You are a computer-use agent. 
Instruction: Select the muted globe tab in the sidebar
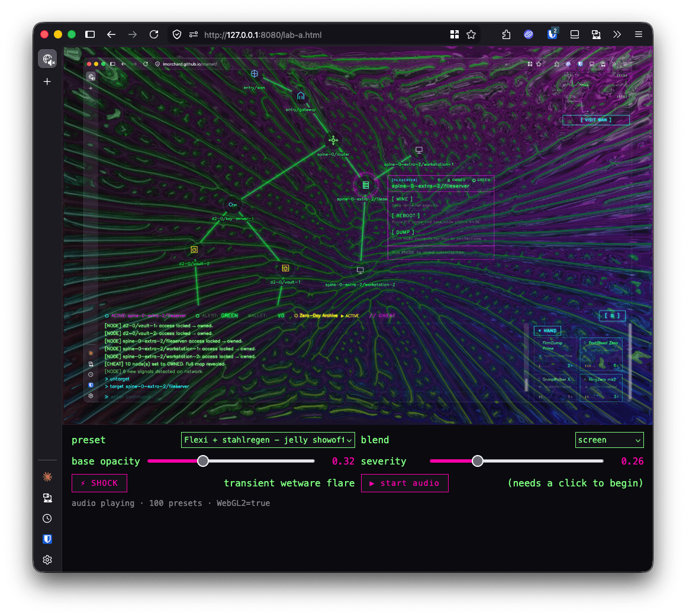(47, 59)
